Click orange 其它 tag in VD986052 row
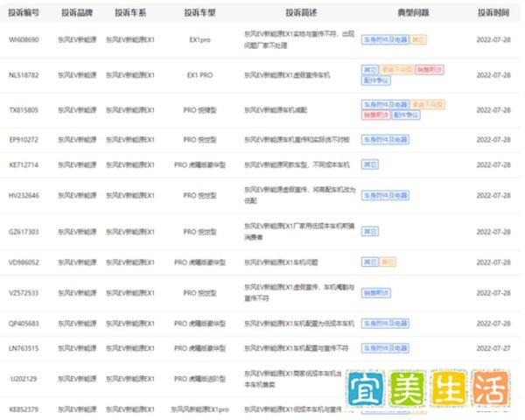525x420 pixels. pyautogui.click(x=388, y=262)
